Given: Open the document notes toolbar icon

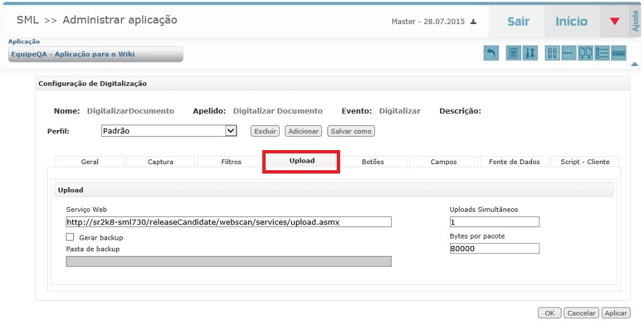Looking at the screenshot, I should click(x=513, y=54).
